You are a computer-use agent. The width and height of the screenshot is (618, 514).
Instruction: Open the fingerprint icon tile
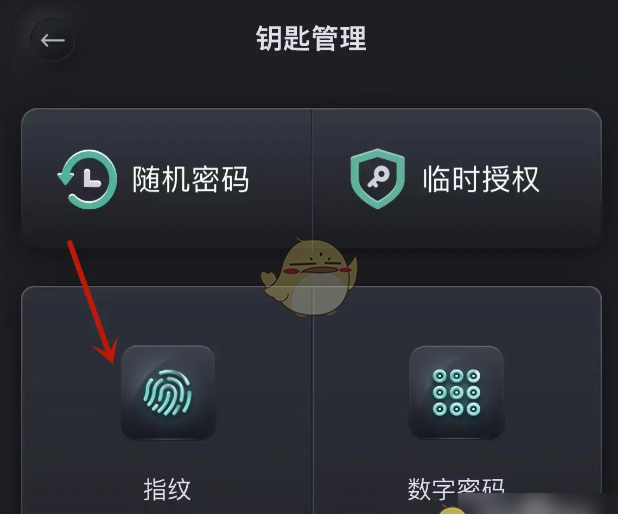pos(168,393)
